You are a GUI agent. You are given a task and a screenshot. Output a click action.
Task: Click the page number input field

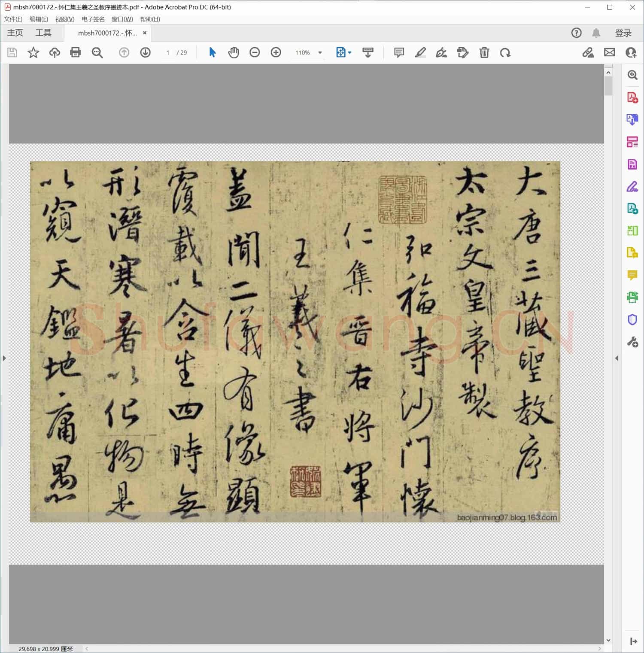click(x=168, y=53)
